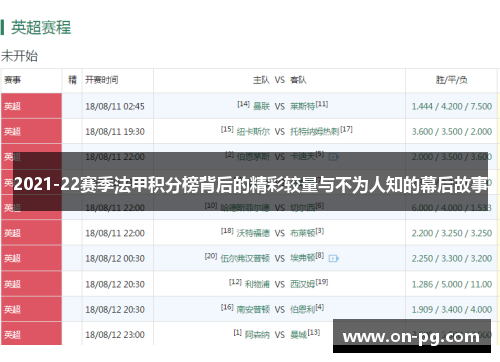Click the 胜/平/负 column header

(452, 80)
